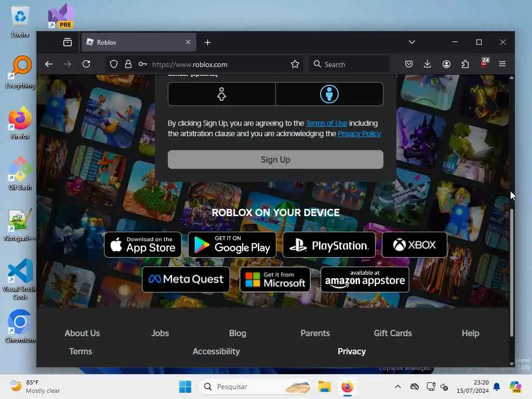
Task: Open the Firefox desktop shortcut
Action: [x=20, y=123]
